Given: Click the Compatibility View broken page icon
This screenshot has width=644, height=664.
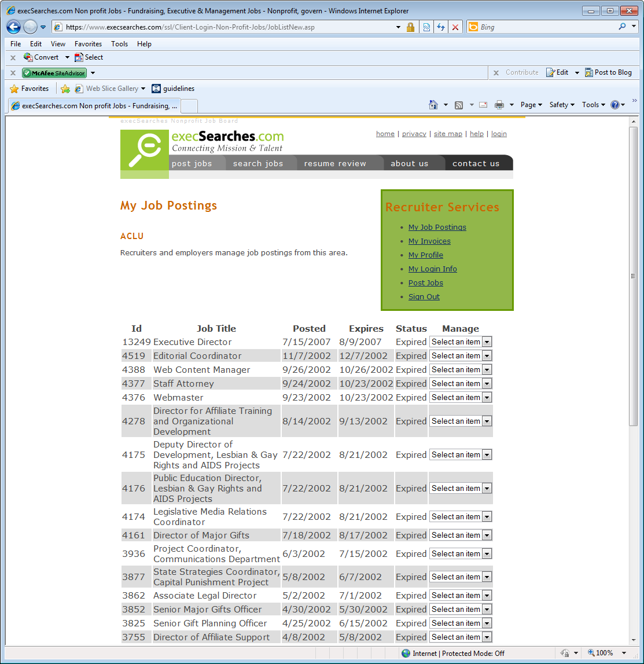Looking at the screenshot, I should point(426,27).
